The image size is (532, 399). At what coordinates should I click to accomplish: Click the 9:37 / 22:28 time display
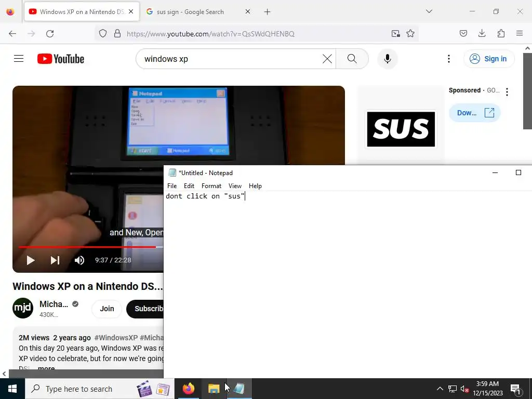coord(113,260)
